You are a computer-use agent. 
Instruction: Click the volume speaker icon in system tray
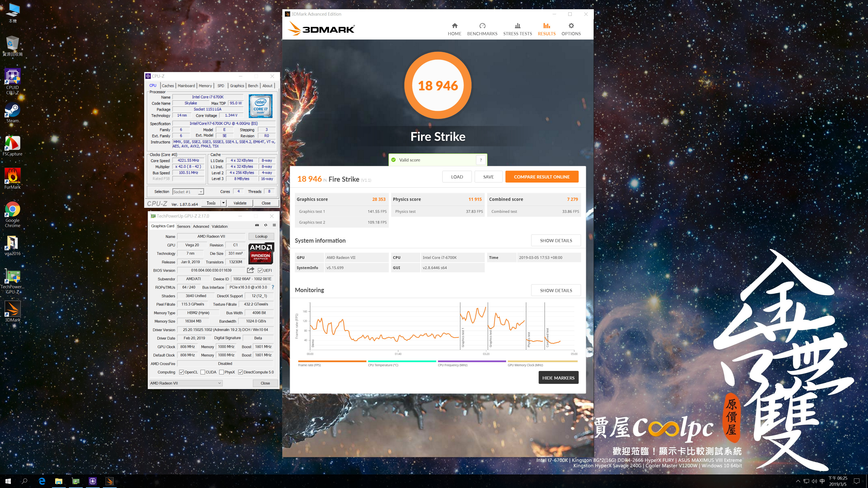pos(814,481)
